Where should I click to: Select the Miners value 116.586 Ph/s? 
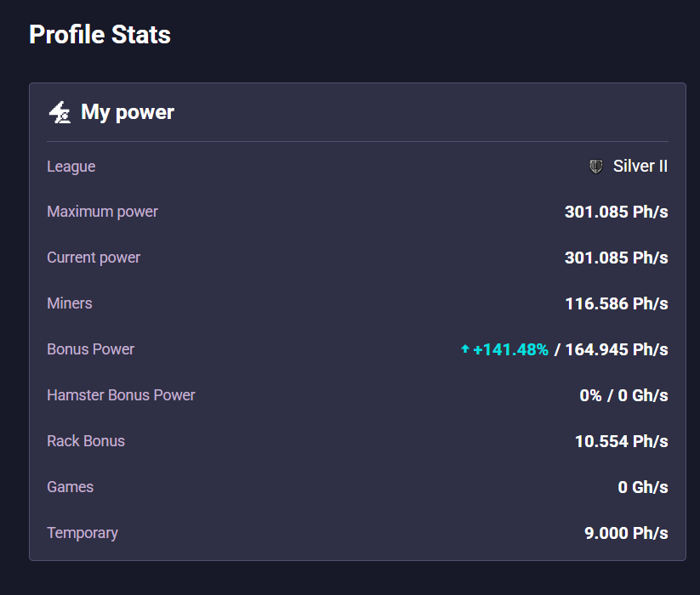coord(617,303)
